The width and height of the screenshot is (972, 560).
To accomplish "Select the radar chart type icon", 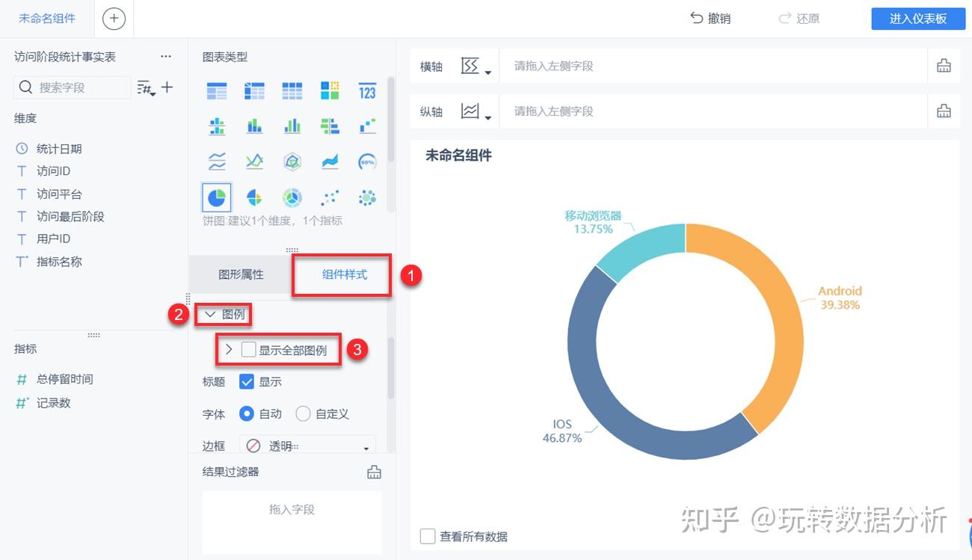I will (292, 161).
